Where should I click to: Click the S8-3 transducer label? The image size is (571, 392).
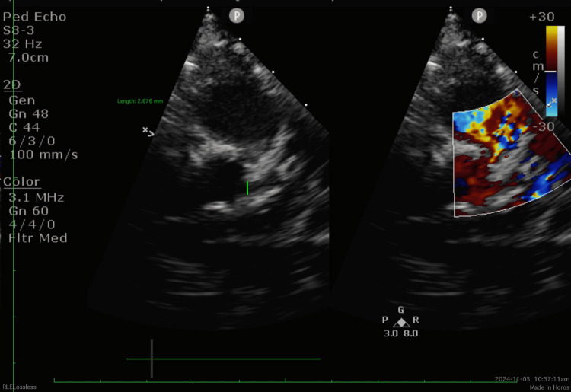[18, 30]
